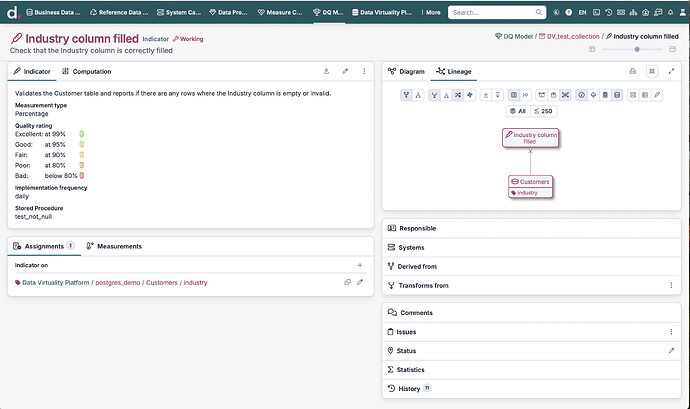Add a new Indicator on assignment
Viewport: 690px width, 409px height.
pos(360,265)
